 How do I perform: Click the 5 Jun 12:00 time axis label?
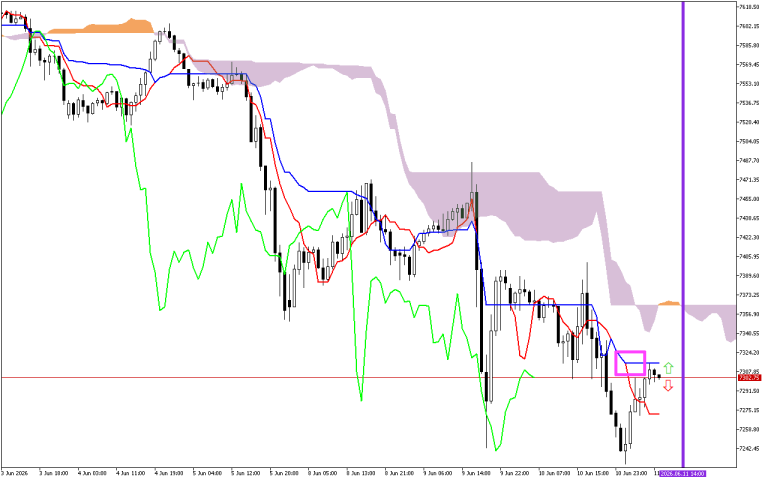click(x=246, y=474)
